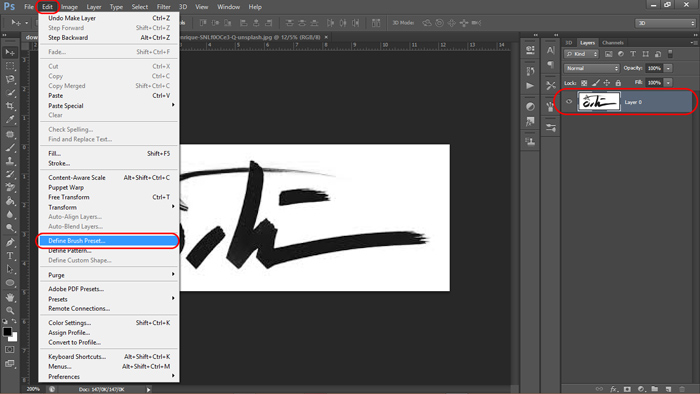700x394 pixels.
Task: Open the Kind filter dropdown
Action: tap(582, 54)
